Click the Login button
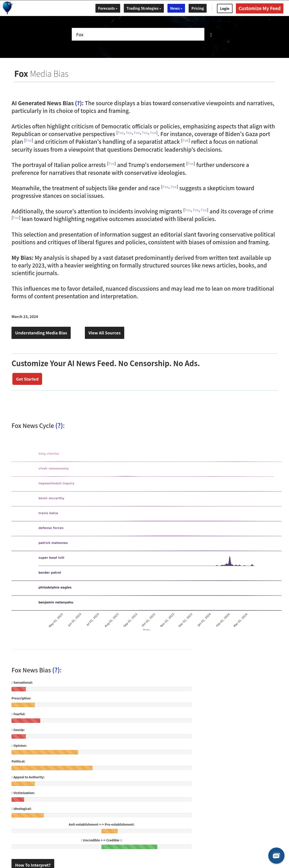 (x=224, y=8)
